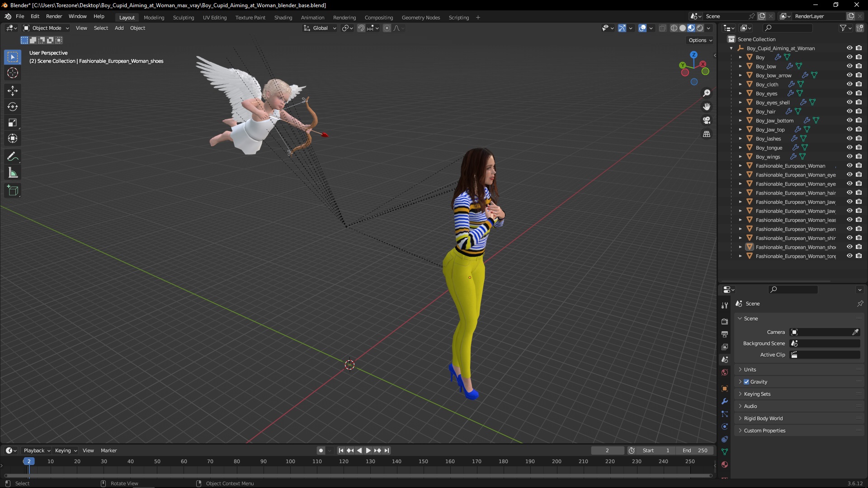The width and height of the screenshot is (868, 488).
Task: Uncheck the Gravity checkbox
Action: (x=747, y=382)
